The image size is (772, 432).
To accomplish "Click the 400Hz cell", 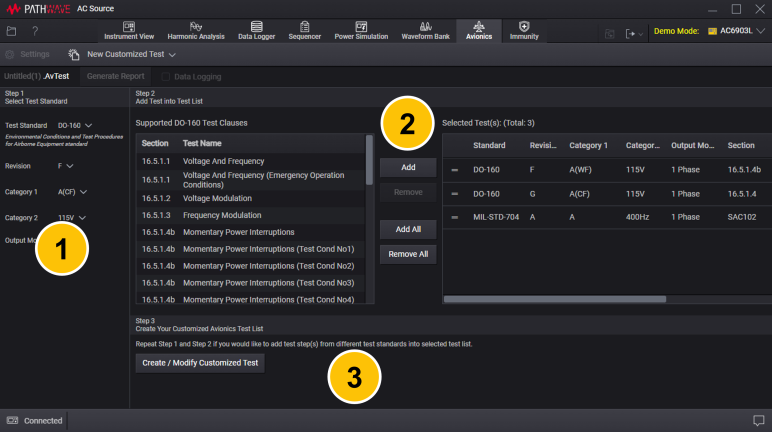I will click(637, 217).
